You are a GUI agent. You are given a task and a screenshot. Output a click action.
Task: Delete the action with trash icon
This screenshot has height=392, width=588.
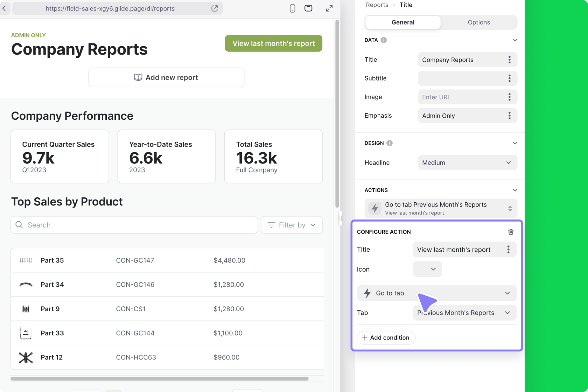point(511,232)
